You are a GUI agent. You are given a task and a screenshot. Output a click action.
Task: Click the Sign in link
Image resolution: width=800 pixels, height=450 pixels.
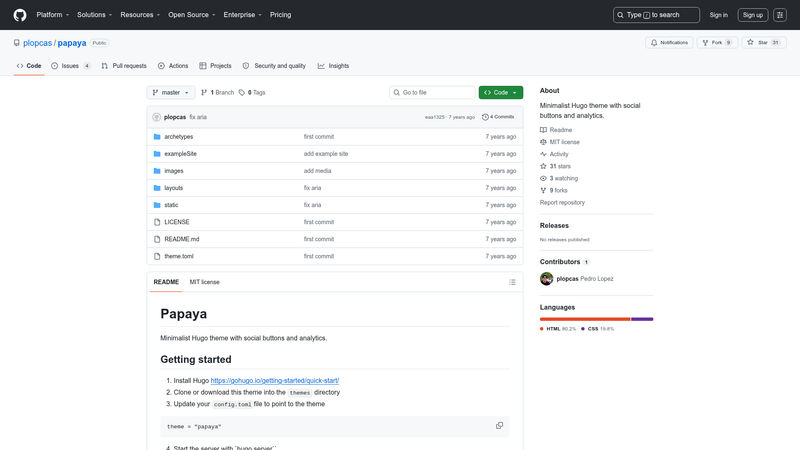(x=718, y=15)
